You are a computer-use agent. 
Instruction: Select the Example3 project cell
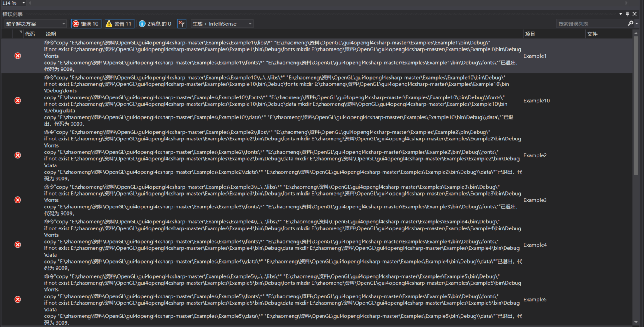pos(535,200)
